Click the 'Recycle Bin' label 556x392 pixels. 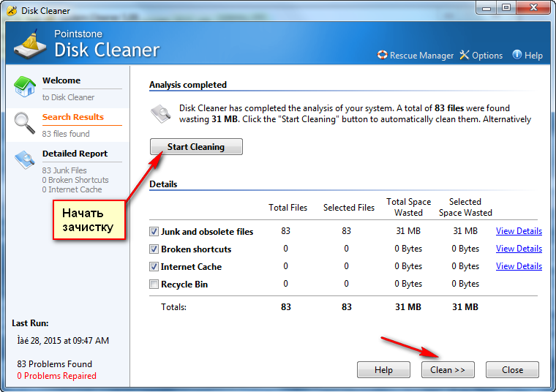[x=184, y=284]
